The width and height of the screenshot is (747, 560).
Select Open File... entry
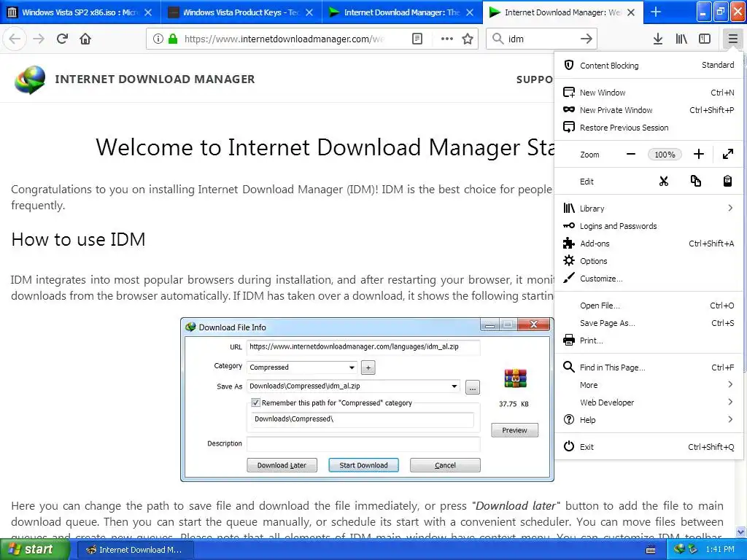click(x=649, y=306)
